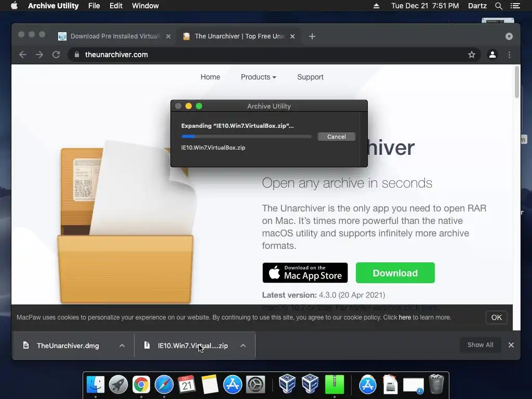
Task: Click the green Download button
Action: 395,273
